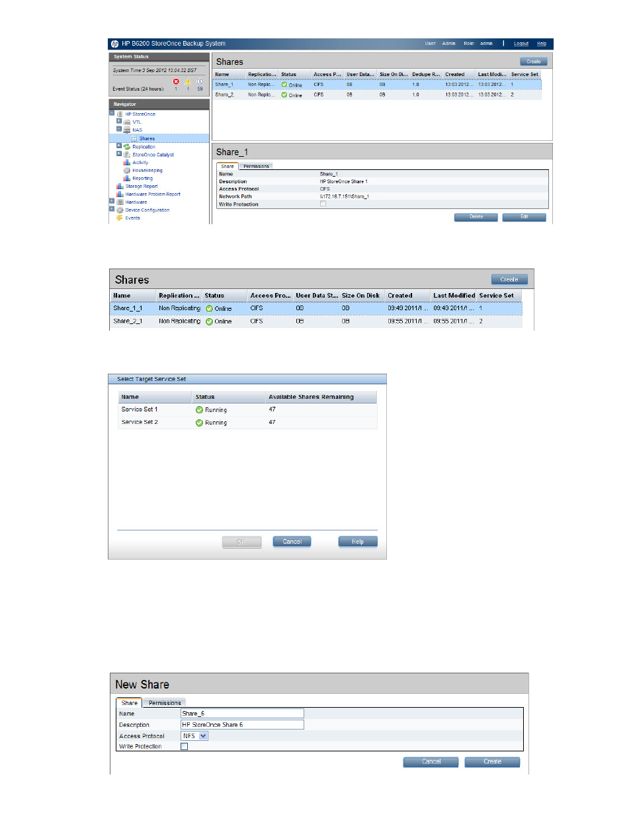Click Create above the Share_1 table
Image resolution: width=631 pixels, height=840 pixels.
[x=534, y=62]
